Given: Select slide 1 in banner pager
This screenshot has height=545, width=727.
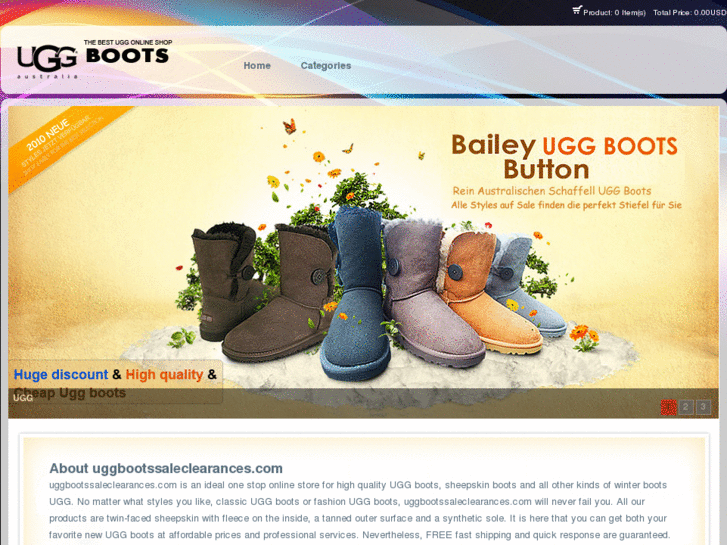Looking at the screenshot, I should point(669,407).
